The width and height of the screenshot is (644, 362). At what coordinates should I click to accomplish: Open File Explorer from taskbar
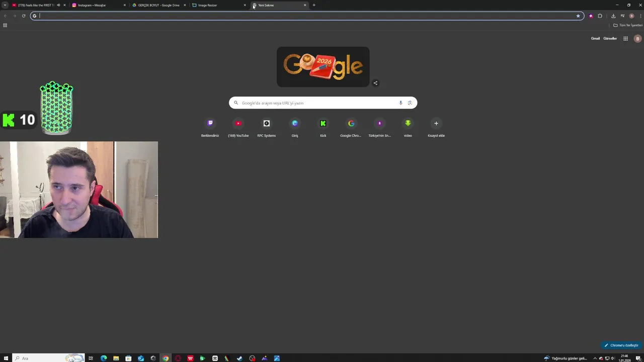[x=116, y=358]
